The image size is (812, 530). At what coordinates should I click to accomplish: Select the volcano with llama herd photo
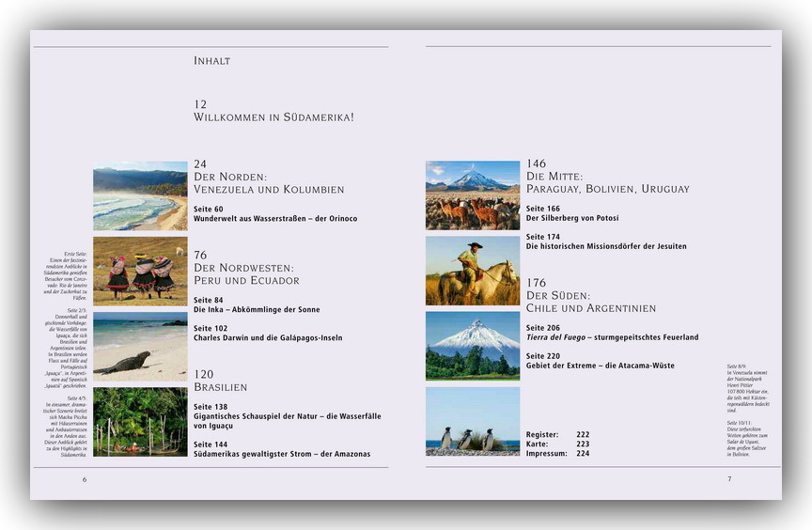coord(472,195)
